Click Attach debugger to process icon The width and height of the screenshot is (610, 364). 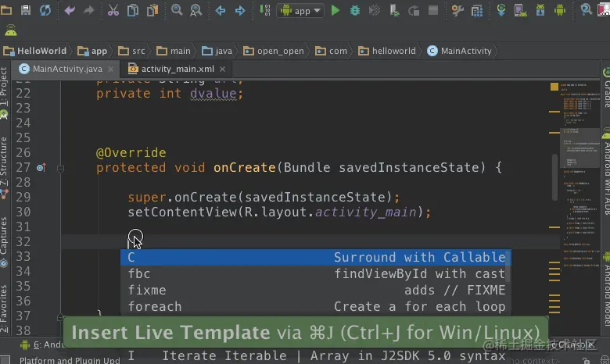[x=394, y=10]
